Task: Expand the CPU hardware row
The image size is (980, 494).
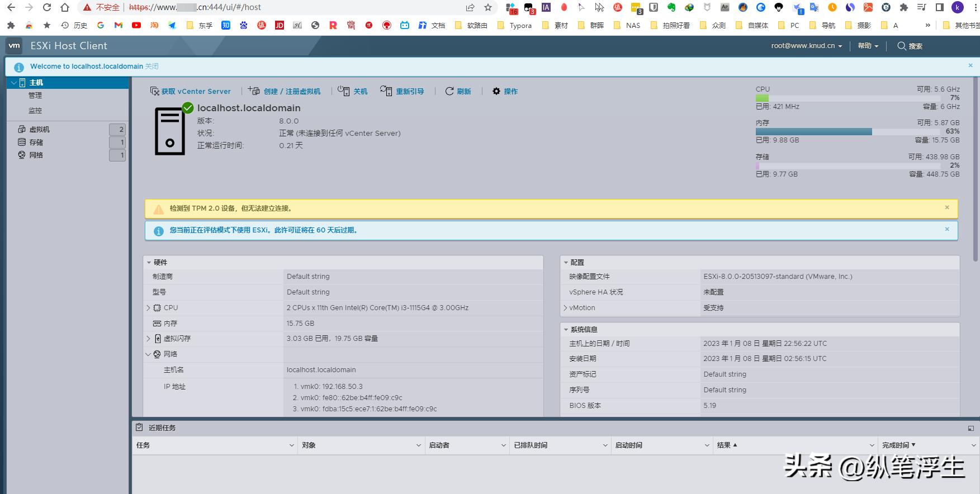Action: (148, 308)
